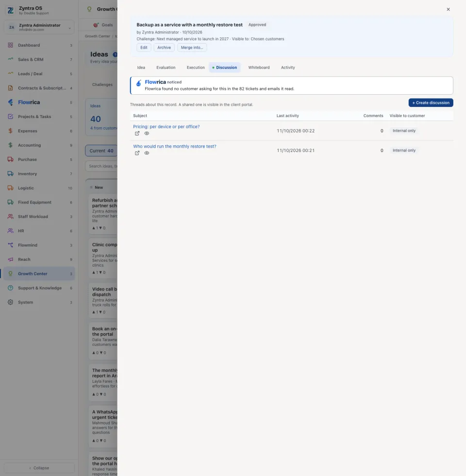Screen dimensions: 466x476
Task: Open the Video call dispatch idea card
Action: 103,301
